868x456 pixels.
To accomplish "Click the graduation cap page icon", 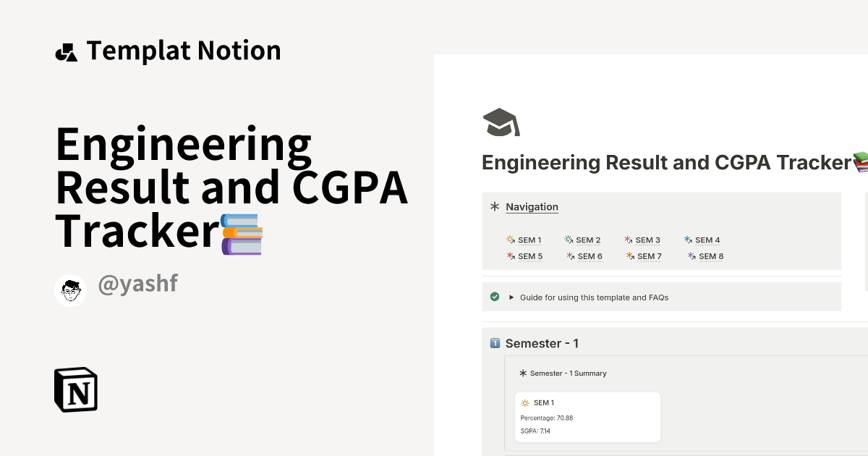I will point(501,122).
